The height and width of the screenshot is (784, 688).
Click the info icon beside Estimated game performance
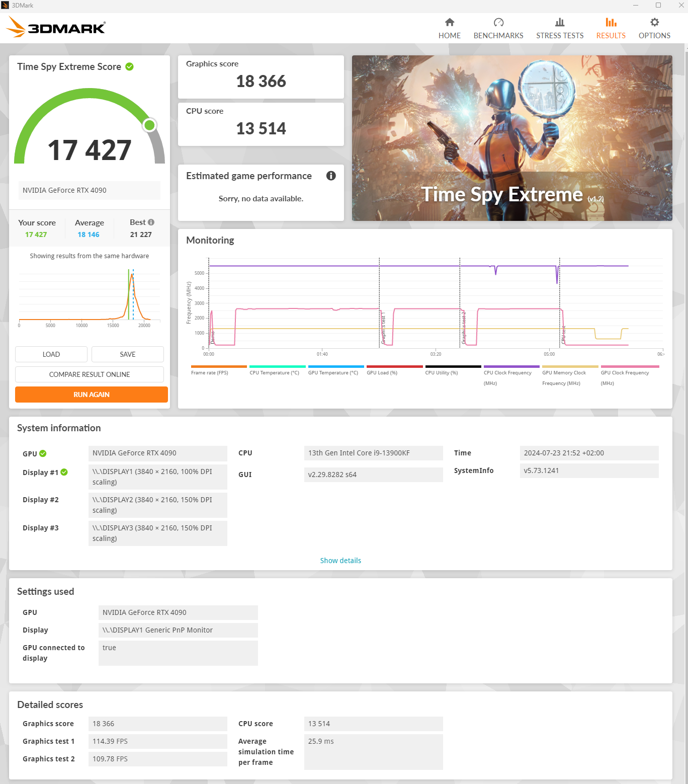click(x=331, y=176)
